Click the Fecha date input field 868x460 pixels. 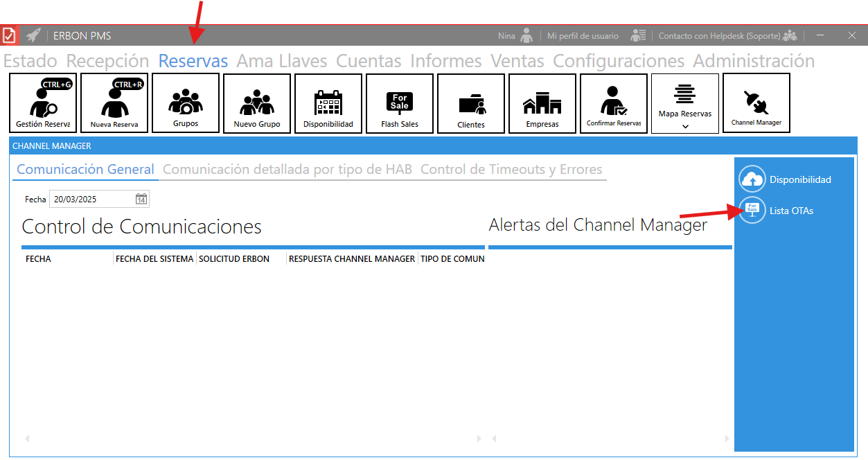pyautogui.click(x=91, y=200)
